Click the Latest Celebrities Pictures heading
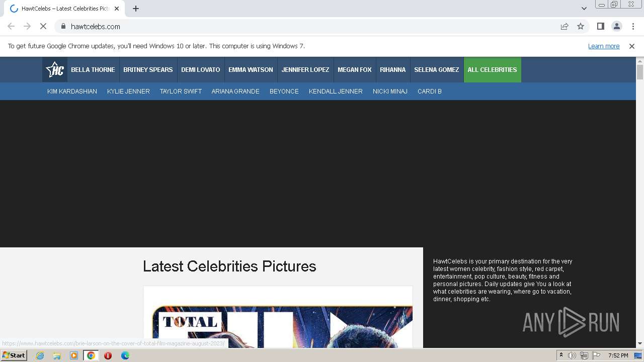The width and height of the screenshot is (644, 362). tap(229, 266)
